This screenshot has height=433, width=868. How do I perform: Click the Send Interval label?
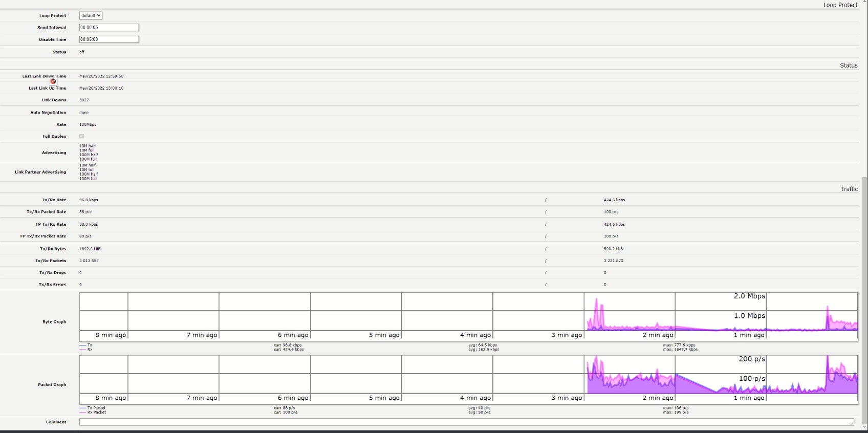[x=52, y=28]
